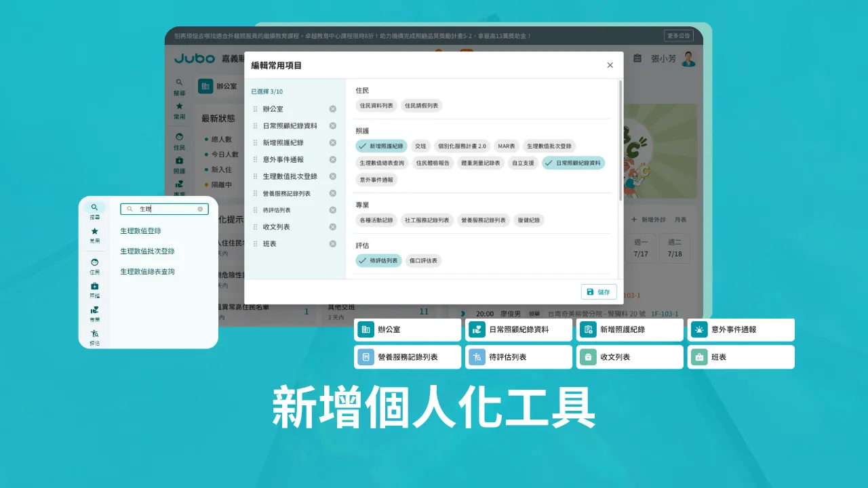Image resolution: width=868 pixels, height=488 pixels.
Task: Remove 意外事件通報 from the selected items list
Action: [x=333, y=160]
